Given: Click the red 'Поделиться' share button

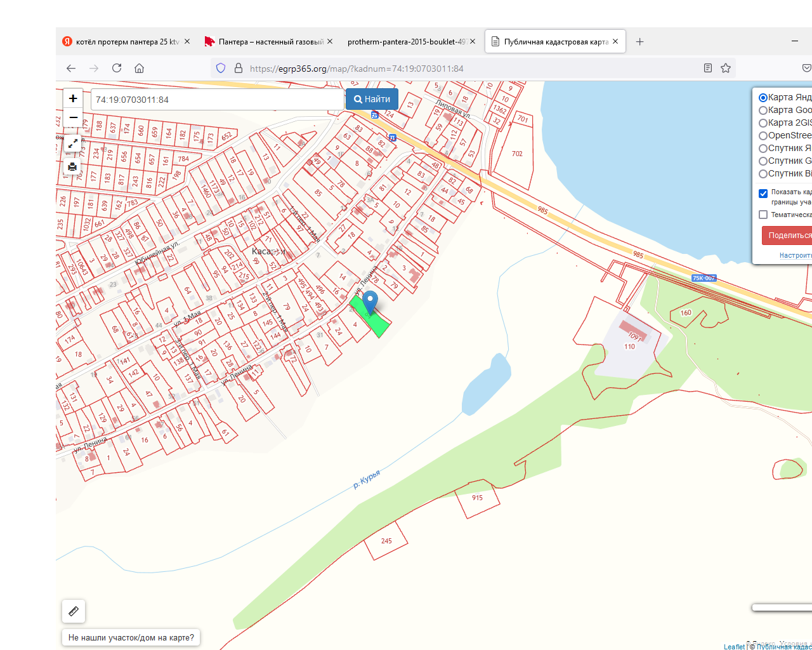Looking at the screenshot, I should point(787,235).
